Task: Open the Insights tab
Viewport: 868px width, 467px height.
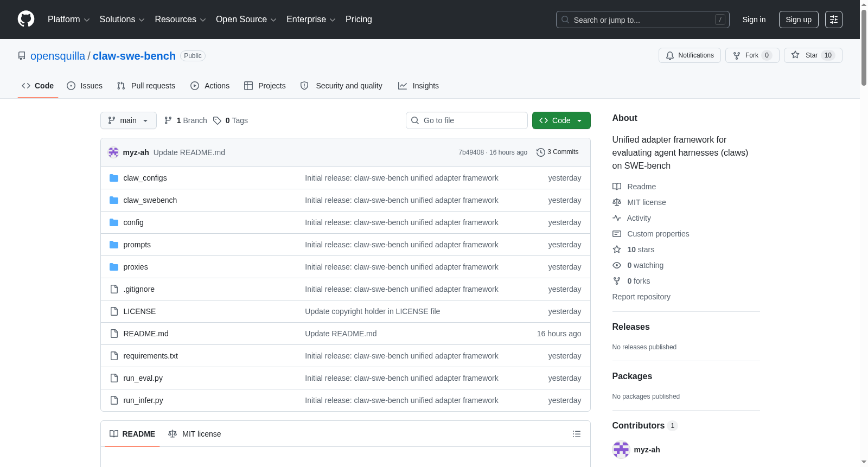Action: coord(418,86)
